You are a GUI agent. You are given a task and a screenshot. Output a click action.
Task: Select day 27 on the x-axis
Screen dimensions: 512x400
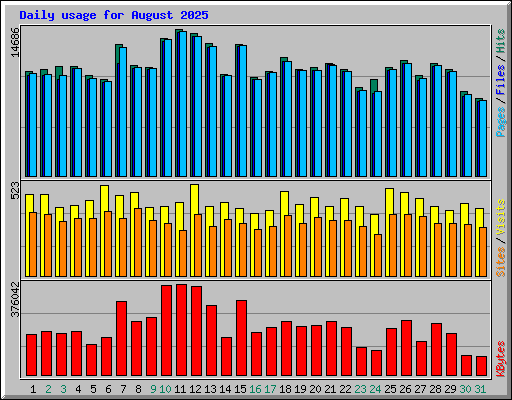click(x=420, y=389)
